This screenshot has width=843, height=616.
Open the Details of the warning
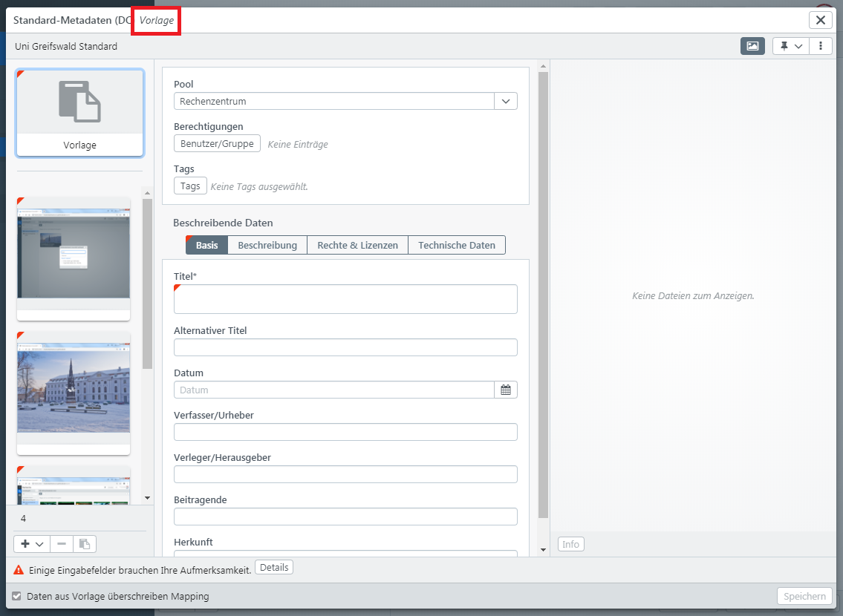[273, 568]
